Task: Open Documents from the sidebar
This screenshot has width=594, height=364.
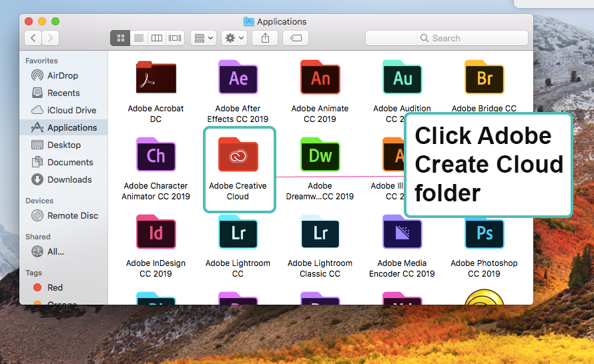Action: point(63,162)
